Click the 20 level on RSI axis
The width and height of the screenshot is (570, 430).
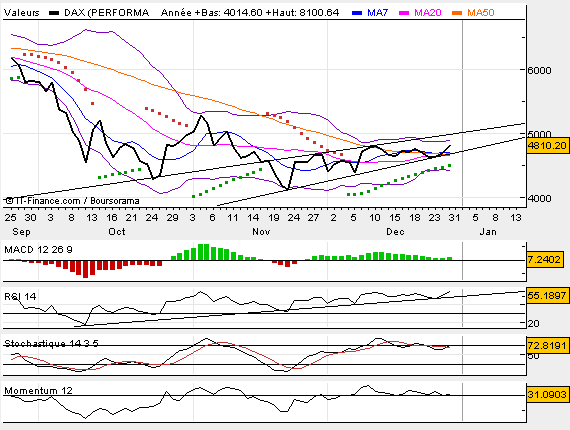[533, 323]
